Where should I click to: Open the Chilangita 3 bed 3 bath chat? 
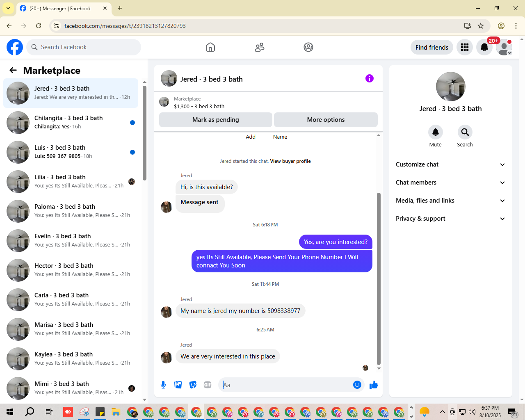click(x=71, y=123)
